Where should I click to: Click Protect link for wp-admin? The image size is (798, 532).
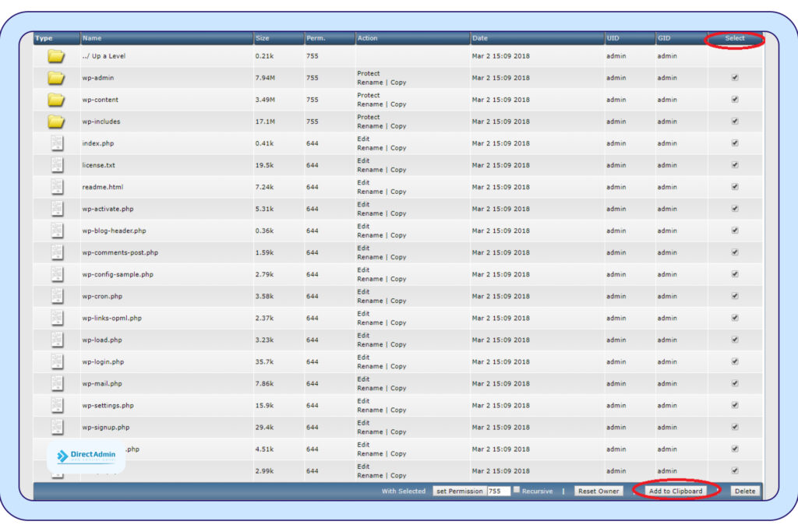[369, 74]
